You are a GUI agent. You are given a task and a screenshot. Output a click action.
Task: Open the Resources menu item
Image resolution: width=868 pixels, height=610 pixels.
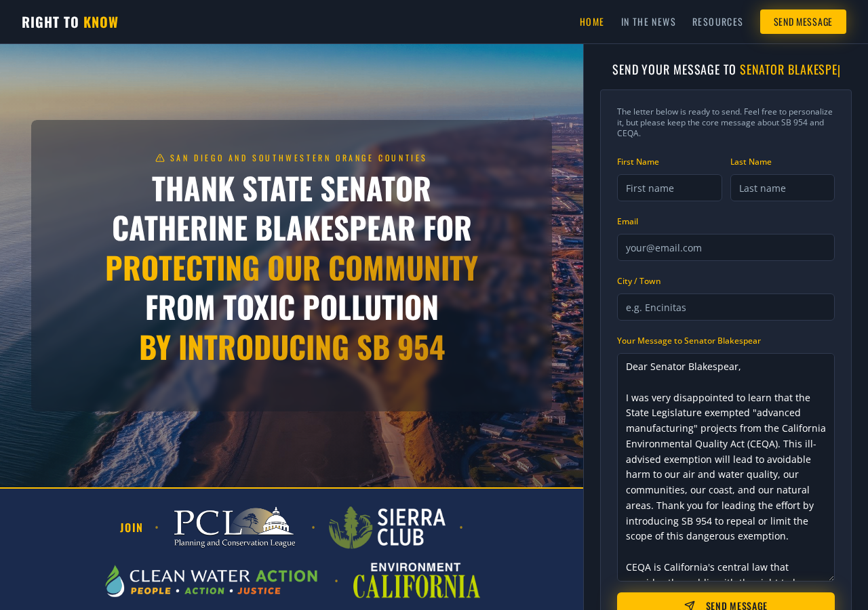[717, 22]
